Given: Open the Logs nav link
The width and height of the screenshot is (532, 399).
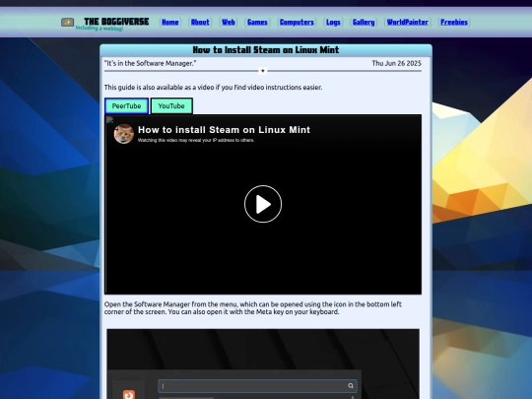Looking at the screenshot, I should pos(333,22).
